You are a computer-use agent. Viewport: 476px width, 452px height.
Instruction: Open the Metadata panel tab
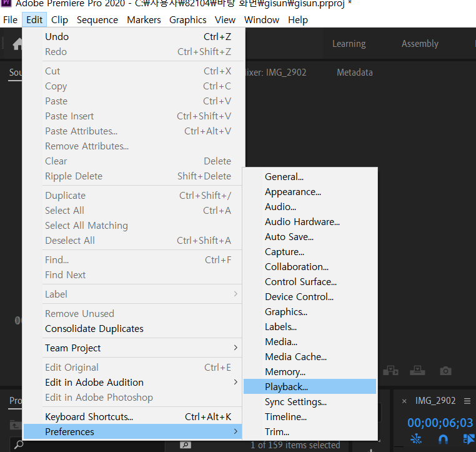click(x=355, y=73)
